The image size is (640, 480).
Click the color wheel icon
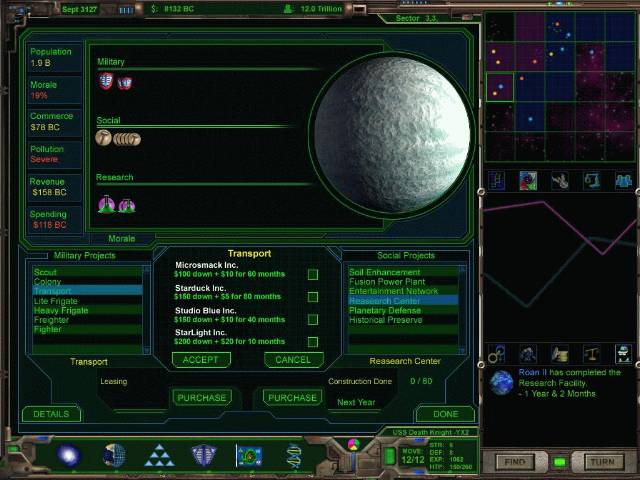coord(353,444)
